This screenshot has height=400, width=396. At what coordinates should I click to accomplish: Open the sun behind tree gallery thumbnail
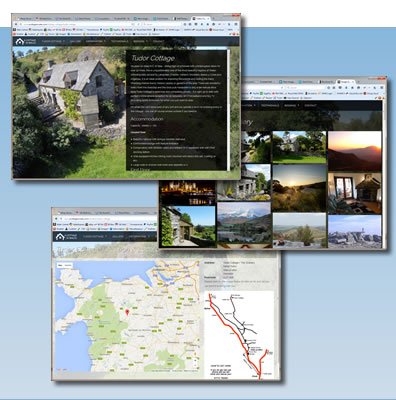299,188
